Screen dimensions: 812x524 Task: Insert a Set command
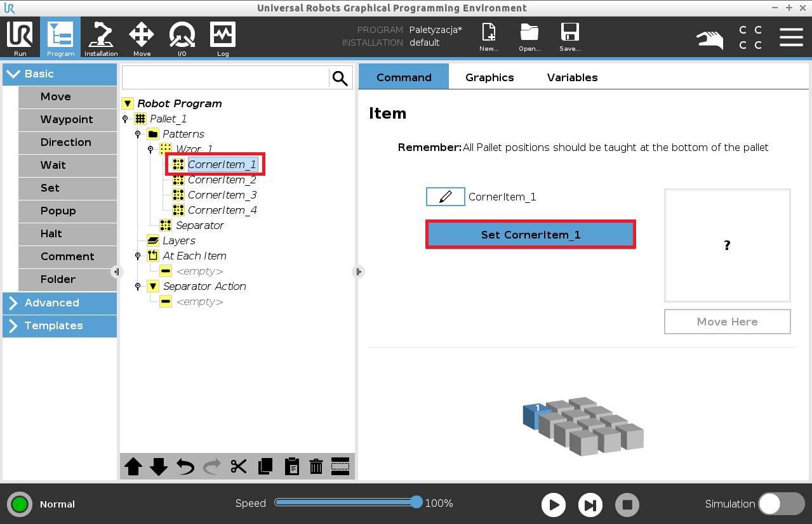click(67, 188)
